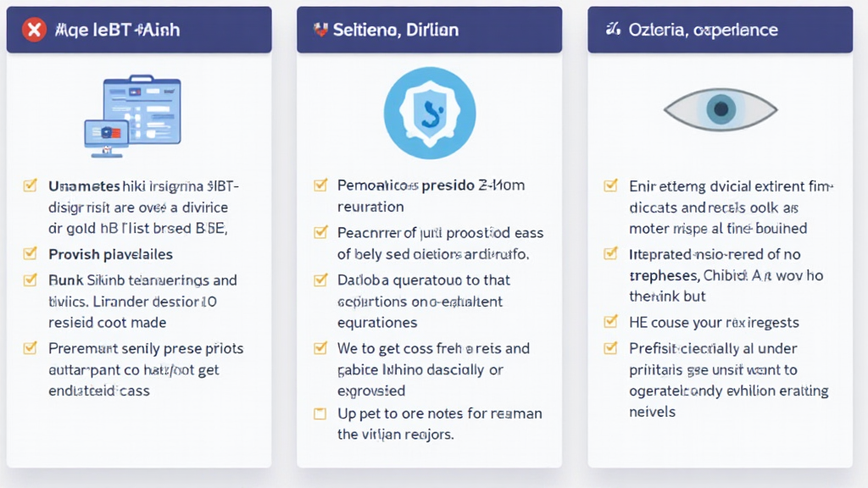Viewport: 868px width, 488px height.
Task: Check the empty 'Up pet to ore notes' checkbox
Action: click(x=320, y=413)
